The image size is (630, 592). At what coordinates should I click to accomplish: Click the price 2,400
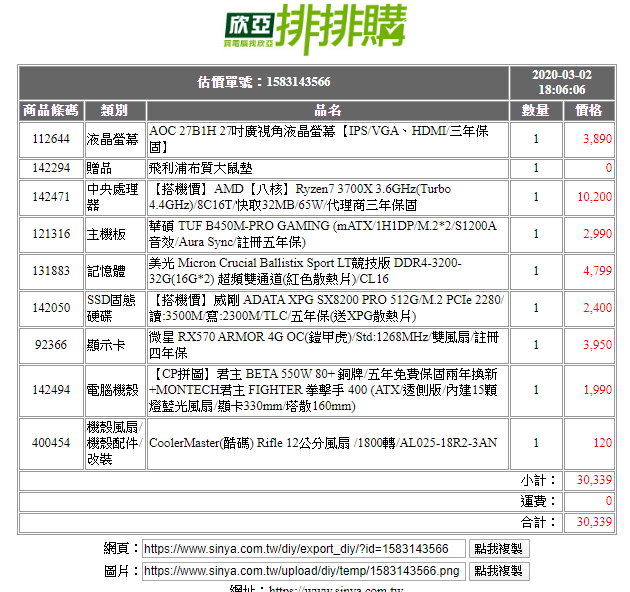coord(597,308)
